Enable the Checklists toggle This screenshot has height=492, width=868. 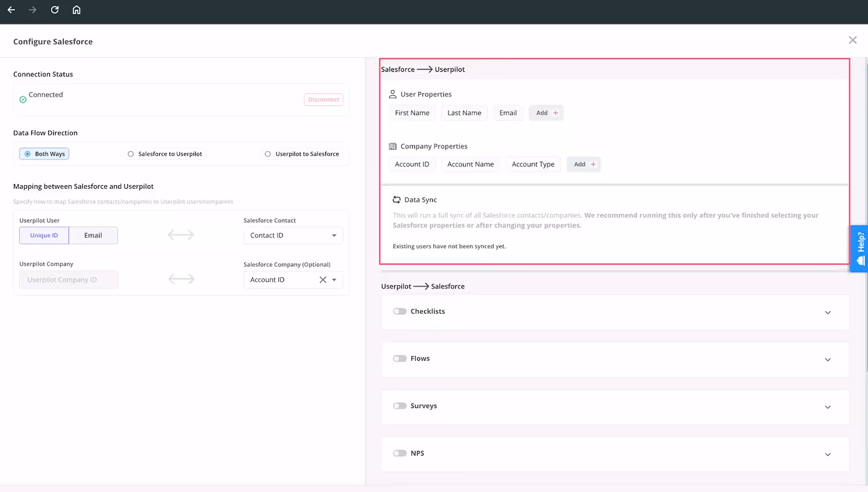(x=400, y=311)
